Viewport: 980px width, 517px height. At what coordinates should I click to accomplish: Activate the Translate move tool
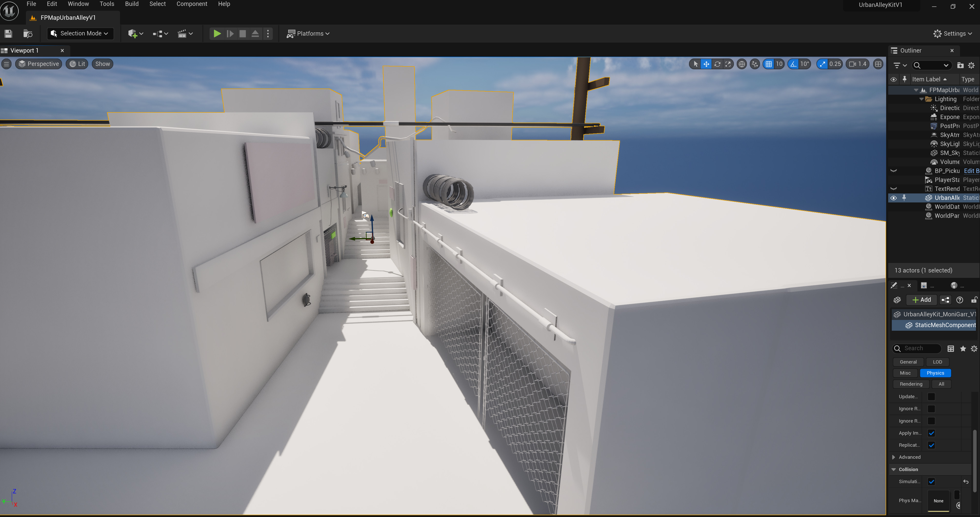click(706, 64)
